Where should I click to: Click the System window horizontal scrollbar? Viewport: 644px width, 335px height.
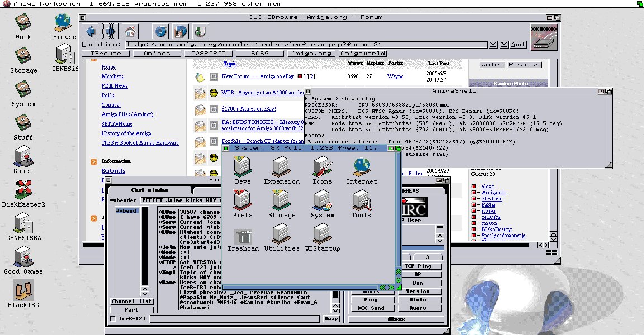pos(300,288)
